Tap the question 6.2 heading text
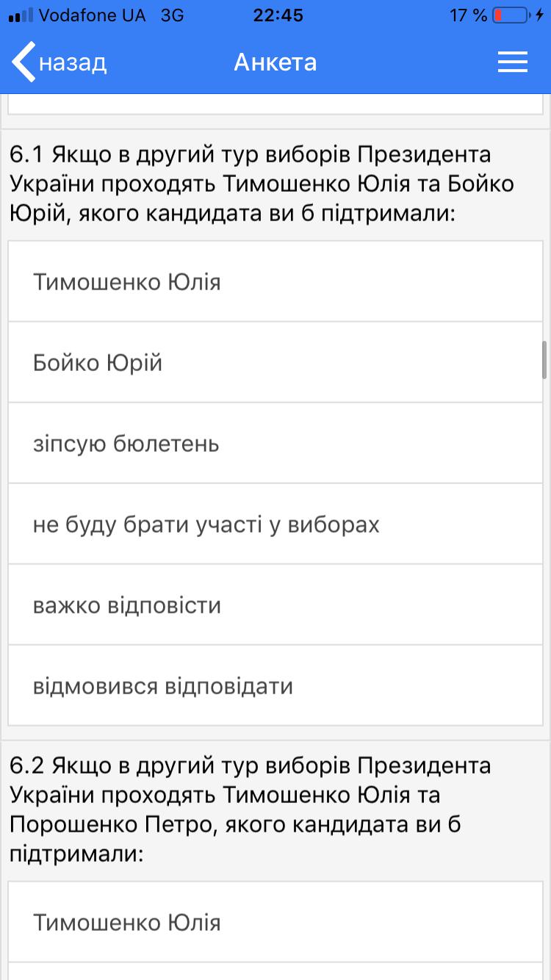Screen dimensions: 551x980 250,810
